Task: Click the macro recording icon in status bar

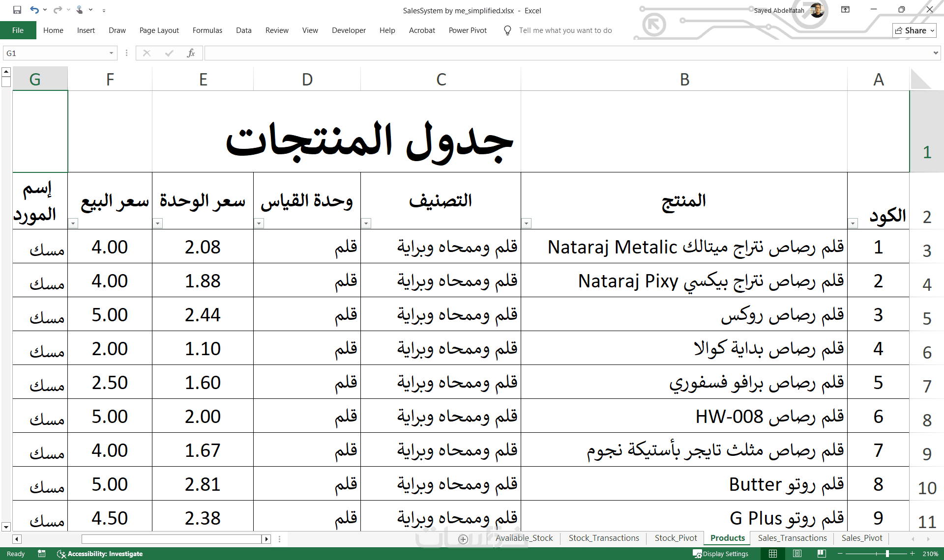Action: point(42,554)
